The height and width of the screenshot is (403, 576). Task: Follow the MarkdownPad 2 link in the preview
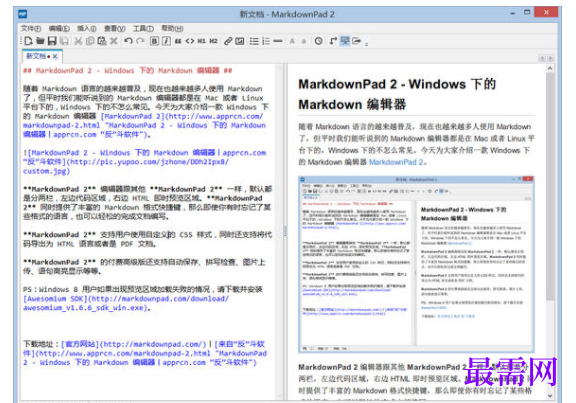click(396, 162)
